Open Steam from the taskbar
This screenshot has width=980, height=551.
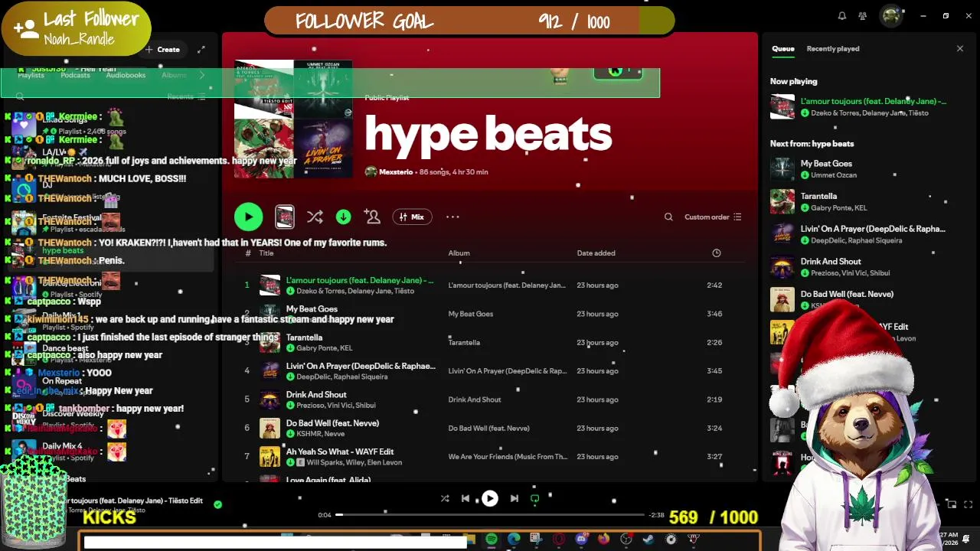[648, 540]
